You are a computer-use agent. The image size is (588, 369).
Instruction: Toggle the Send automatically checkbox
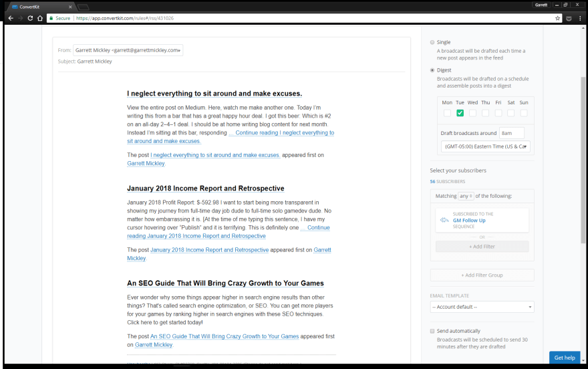pos(432,331)
